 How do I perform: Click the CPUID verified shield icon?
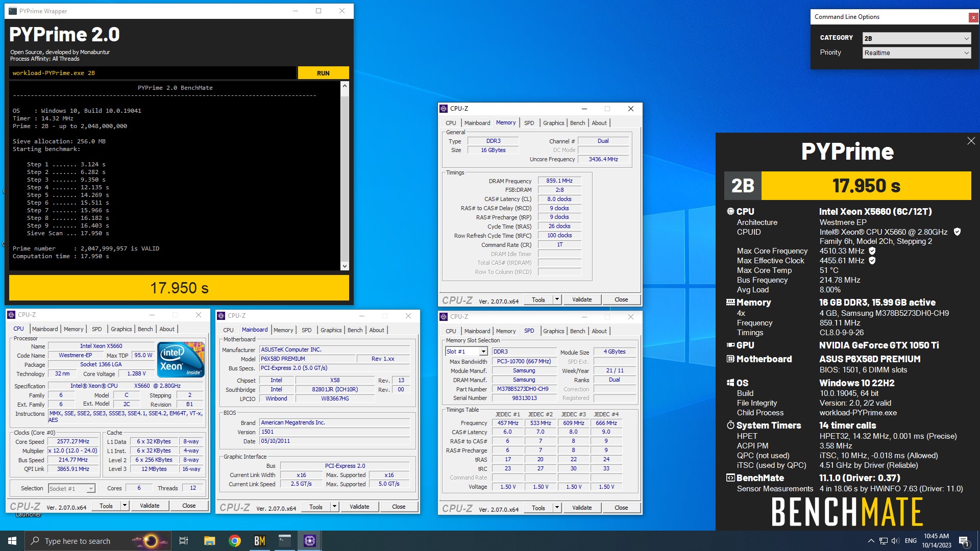pyautogui.click(x=957, y=232)
